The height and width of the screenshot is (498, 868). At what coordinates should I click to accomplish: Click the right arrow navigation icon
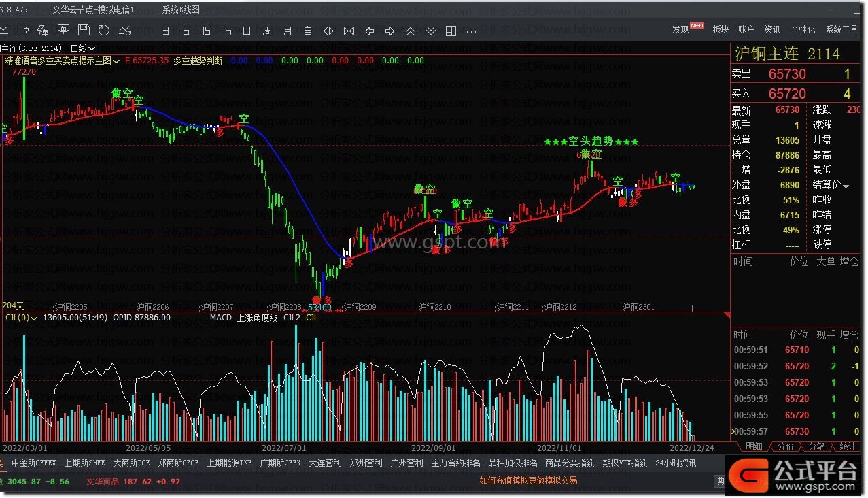pyautogui.click(x=389, y=31)
